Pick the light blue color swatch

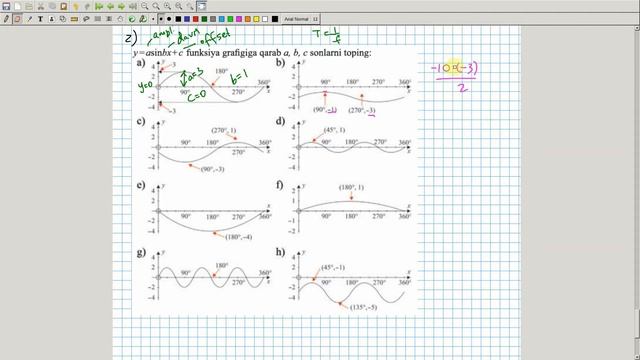click(222, 19)
